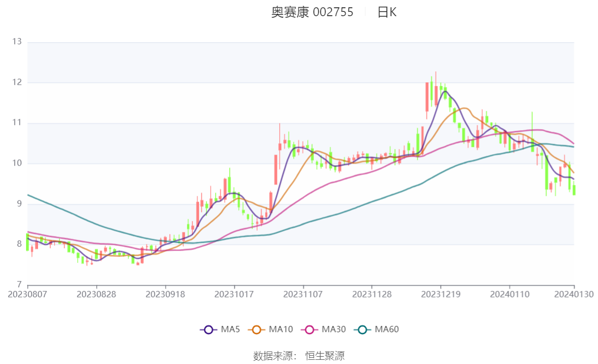Click the 20240130 date axis label
598x364 pixels.
[x=574, y=295]
